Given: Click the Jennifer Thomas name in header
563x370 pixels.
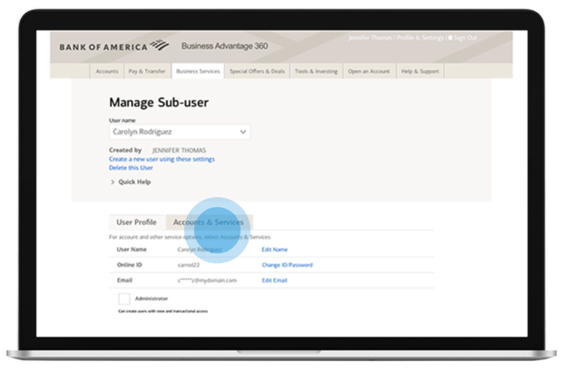Looking at the screenshot, I should [370, 38].
